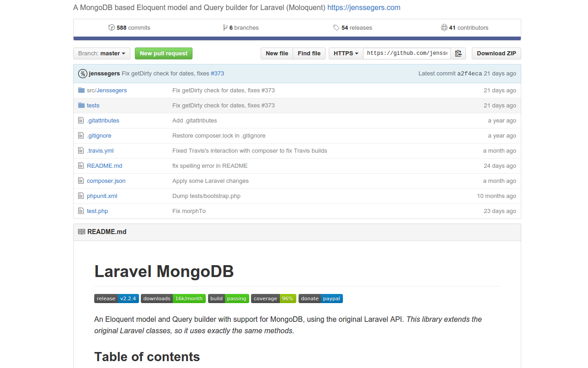Click the New pull request button

click(164, 53)
